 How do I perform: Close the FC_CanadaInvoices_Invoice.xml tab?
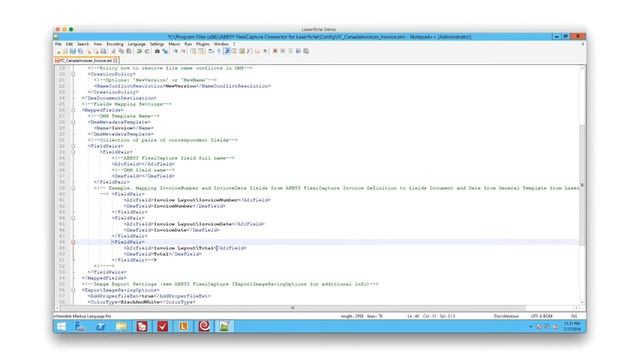[x=116, y=60]
